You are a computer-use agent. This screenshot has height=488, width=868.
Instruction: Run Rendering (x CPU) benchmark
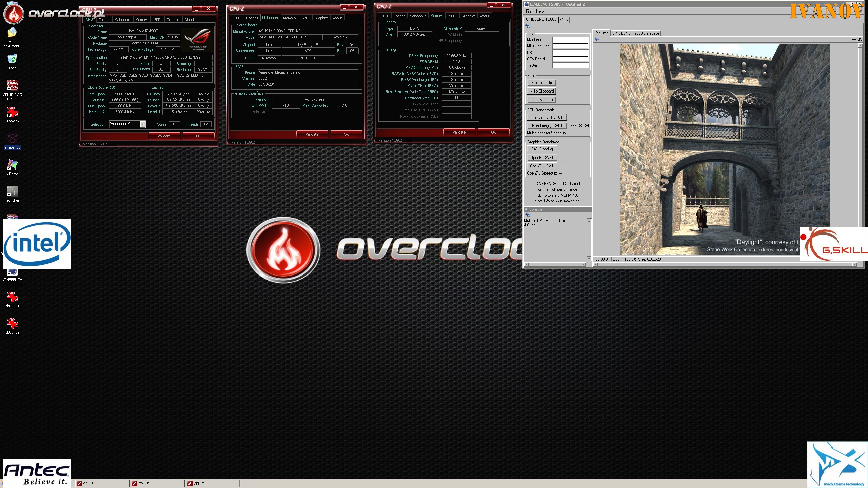[547, 126]
